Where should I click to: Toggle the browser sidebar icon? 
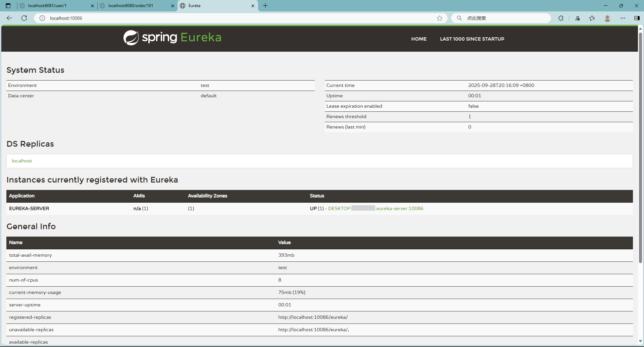(x=637, y=18)
